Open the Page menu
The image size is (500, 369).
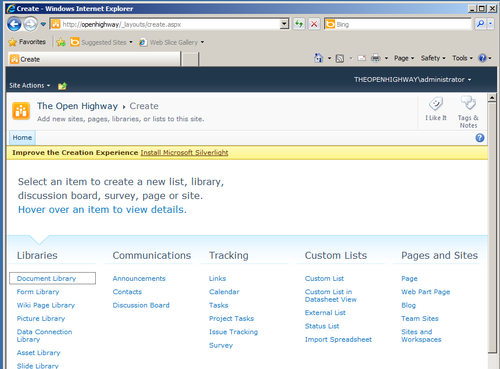point(404,58)
